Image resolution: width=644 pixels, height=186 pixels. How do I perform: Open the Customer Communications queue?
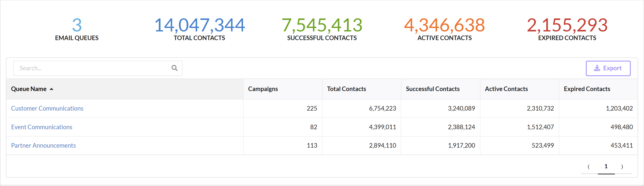[x=47, y=108]
